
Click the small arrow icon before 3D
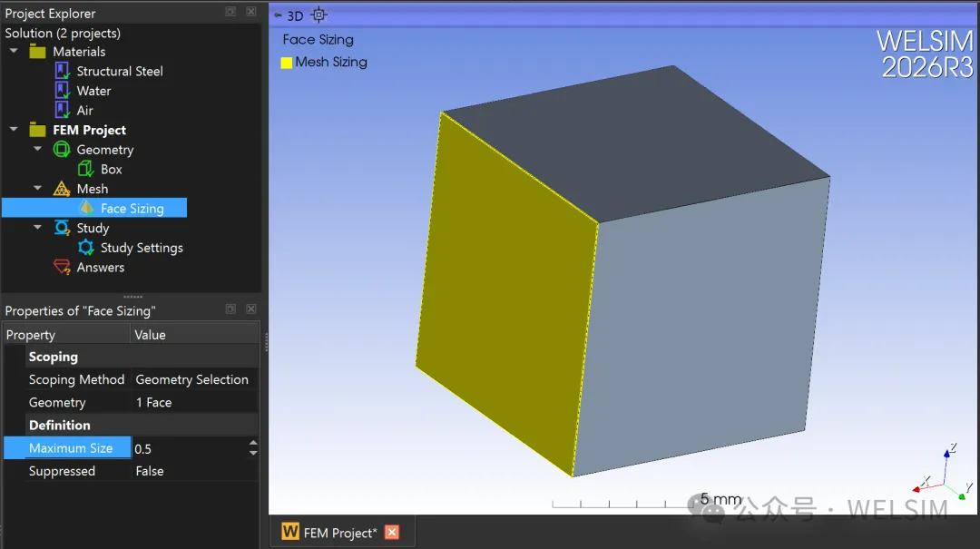(279, 15)
